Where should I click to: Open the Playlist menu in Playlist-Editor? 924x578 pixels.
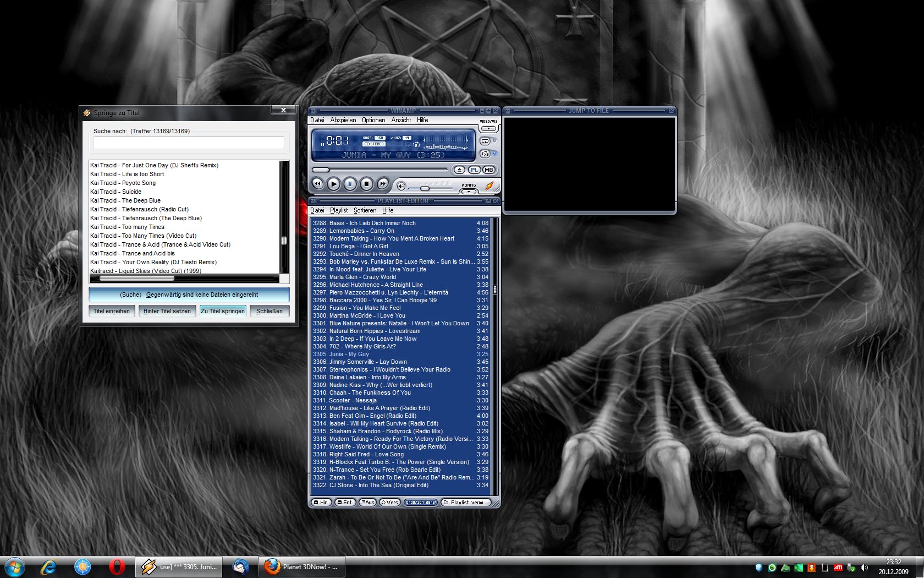(x=339, y=210)
